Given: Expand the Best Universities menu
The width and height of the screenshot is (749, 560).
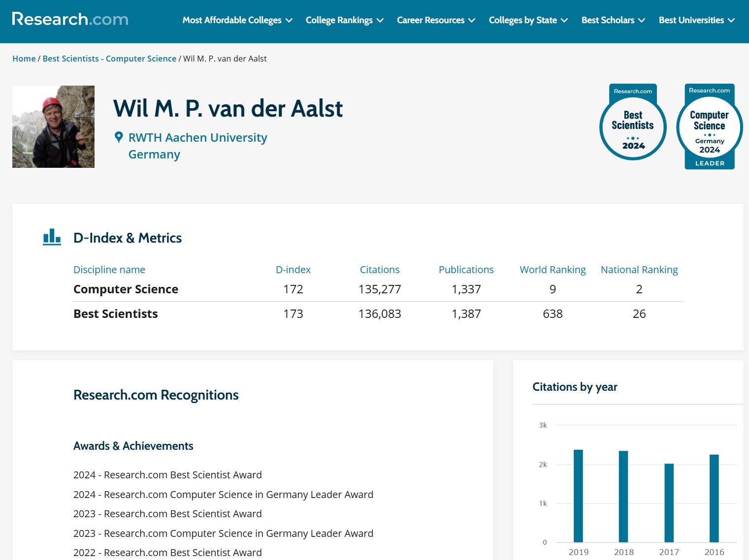Looking at the screenshot, I should pyautogui.click(x=697, y=20).
